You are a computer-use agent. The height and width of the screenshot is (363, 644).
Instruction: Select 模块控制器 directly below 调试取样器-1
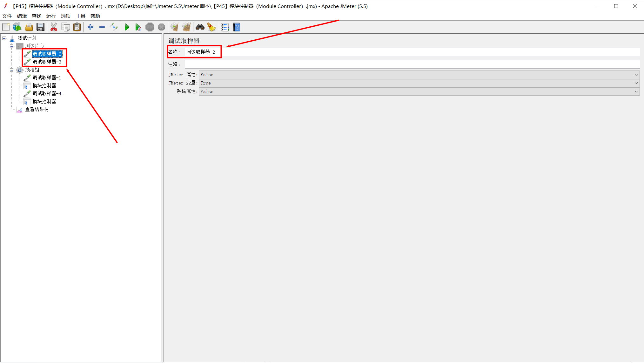pyautogui.click(x=44, y=86)
